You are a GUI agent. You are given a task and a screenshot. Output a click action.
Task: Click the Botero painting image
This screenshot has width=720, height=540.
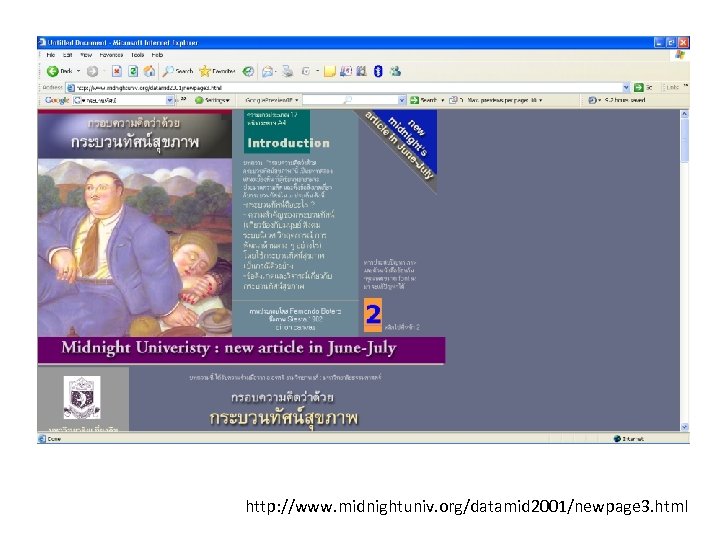click(x=135, y=248)
